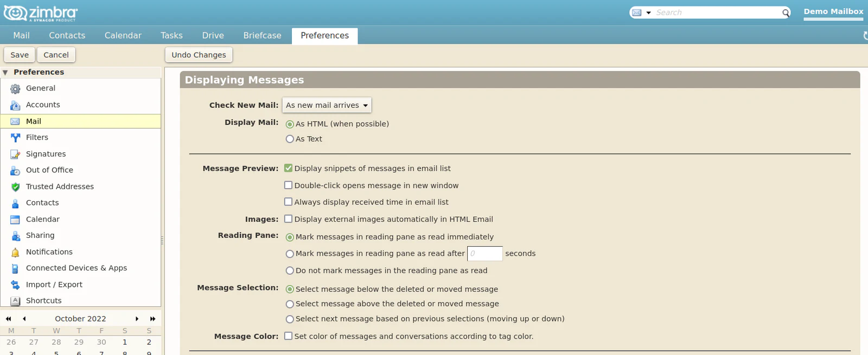This screenshot has height=355, width=868.
Task: Switch to the Briefcase tab
Action: (262, 36)
